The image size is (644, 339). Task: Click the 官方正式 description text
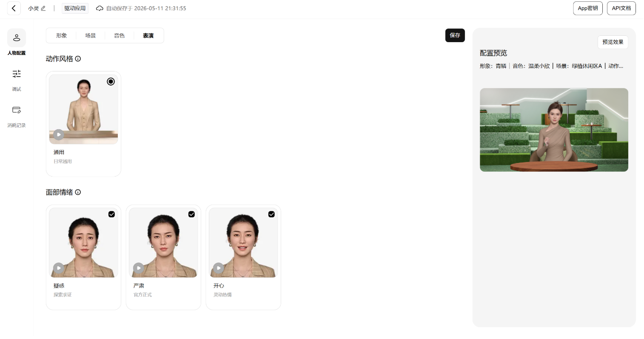142,295
